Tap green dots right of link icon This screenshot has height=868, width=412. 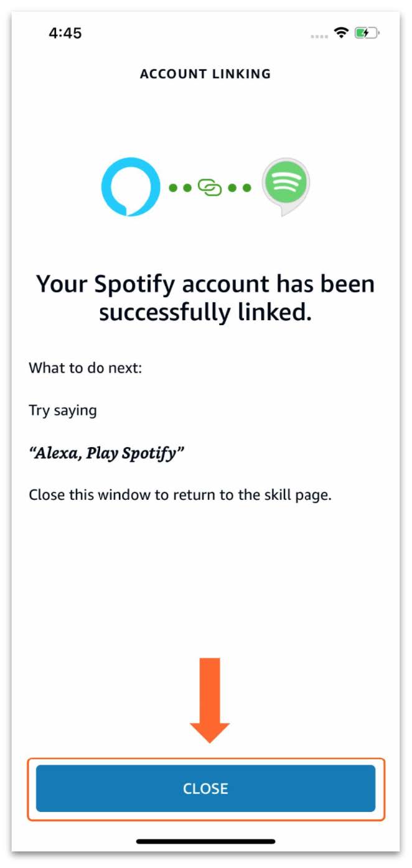[x=240, y=187]
